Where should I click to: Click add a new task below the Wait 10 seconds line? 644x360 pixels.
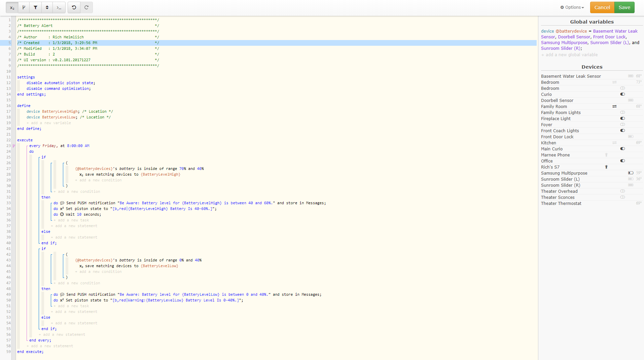(71, 220)
